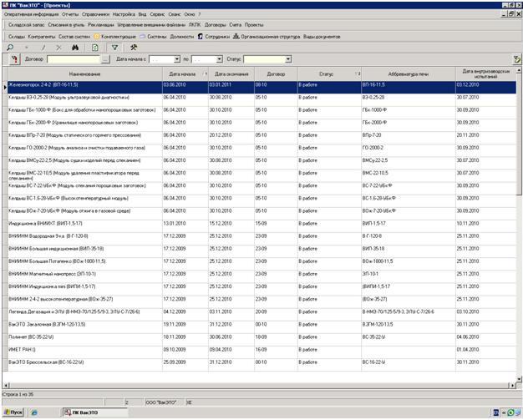Click the magnifier search icon in toolbar
This screenshot has height=420, width=523.
click(x=10, y=48)
